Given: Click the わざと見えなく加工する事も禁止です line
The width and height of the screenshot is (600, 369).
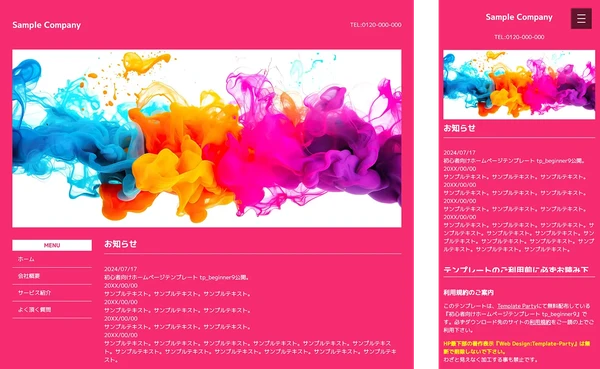Looking at the screenshot, I should [x=491, y=359].
